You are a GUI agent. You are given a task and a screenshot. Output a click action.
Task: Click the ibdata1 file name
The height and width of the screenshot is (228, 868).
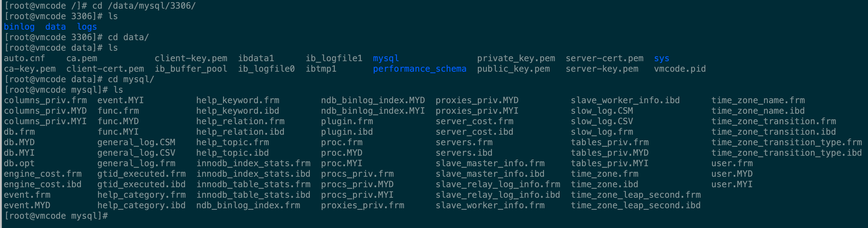click(x=256, y=58)
